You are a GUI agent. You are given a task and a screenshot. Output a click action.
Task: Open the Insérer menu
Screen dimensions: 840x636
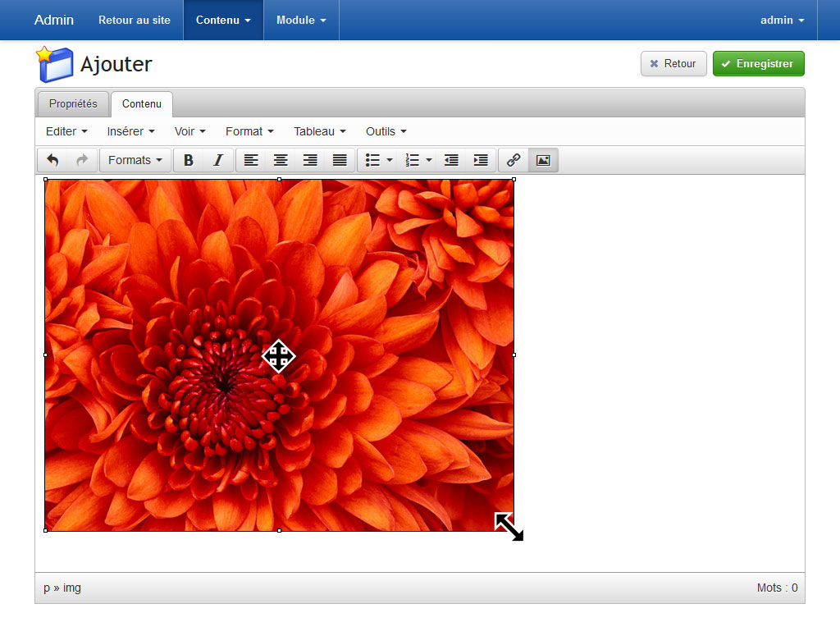point(131,131)
